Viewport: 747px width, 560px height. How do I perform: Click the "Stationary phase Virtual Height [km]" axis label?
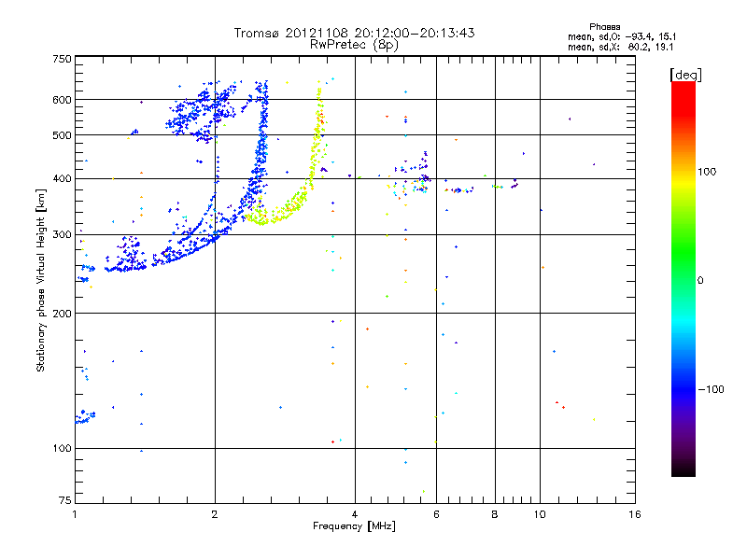click(41, 280)
